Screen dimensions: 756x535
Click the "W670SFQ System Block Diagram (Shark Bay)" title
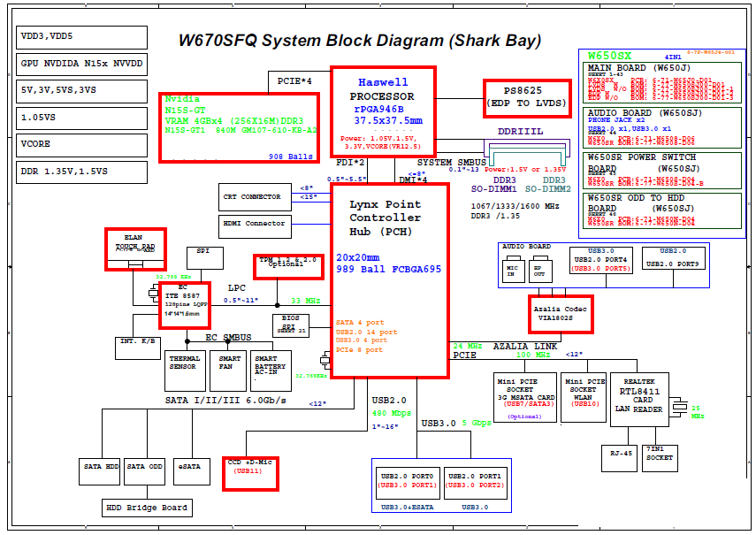tap(360, 41)
